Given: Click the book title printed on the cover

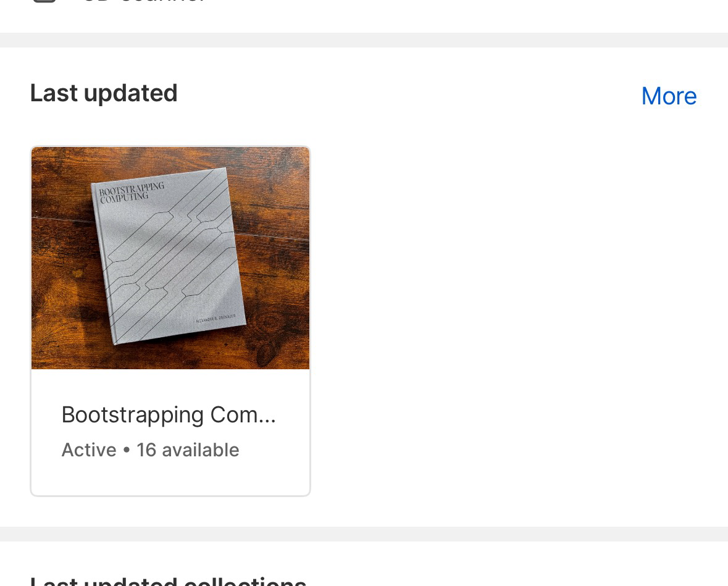Looking at the screenshot, I should pyautogui.click(x=132, y=192).
